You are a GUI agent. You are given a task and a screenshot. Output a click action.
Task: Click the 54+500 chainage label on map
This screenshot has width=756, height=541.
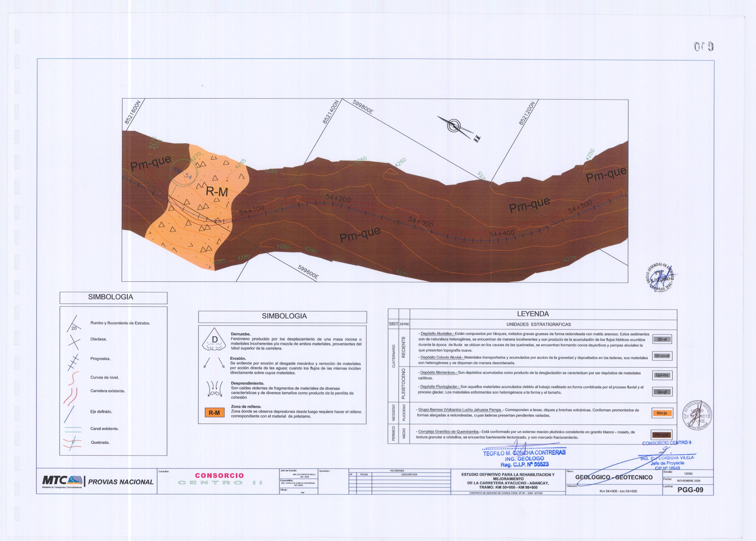click(581, 206)
